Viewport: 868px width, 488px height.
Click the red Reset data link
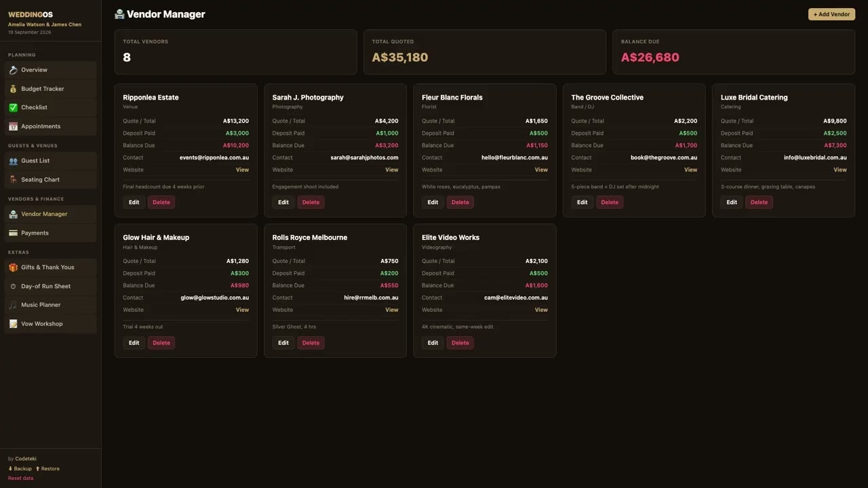tap(21, 479)
